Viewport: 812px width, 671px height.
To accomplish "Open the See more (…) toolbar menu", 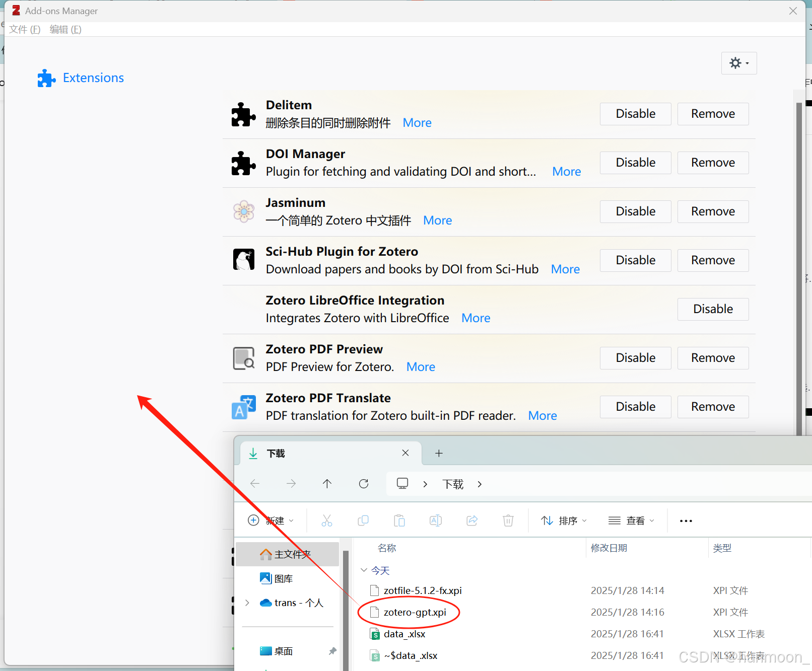I will [686, 521].
